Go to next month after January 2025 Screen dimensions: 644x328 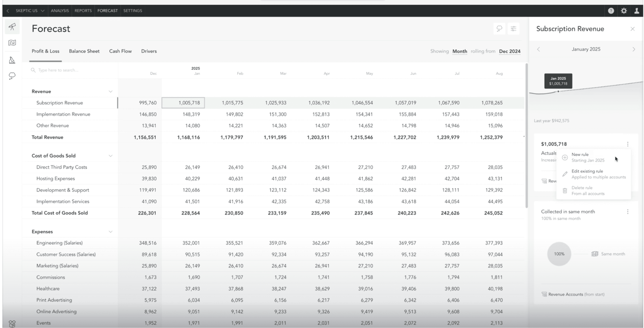(x=634, y=49)
